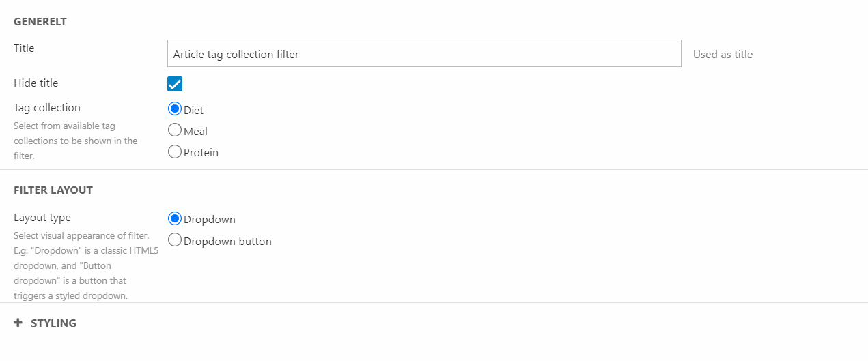
Task: Select the Diet radio button
Action: tap(175, 109)
